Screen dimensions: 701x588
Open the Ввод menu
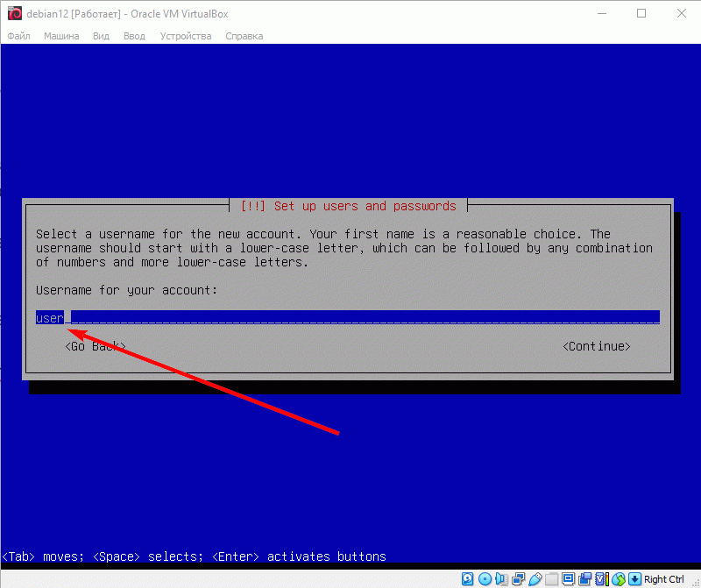click(x=134, y=36)
